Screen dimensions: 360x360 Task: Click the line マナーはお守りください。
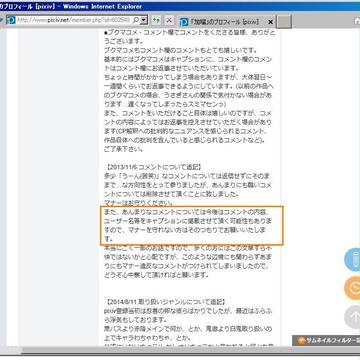click(x=139, y=203)
